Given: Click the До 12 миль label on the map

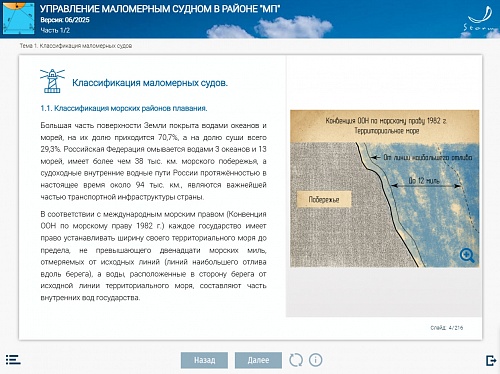Looking at the screenshot, I should point(424,181).
